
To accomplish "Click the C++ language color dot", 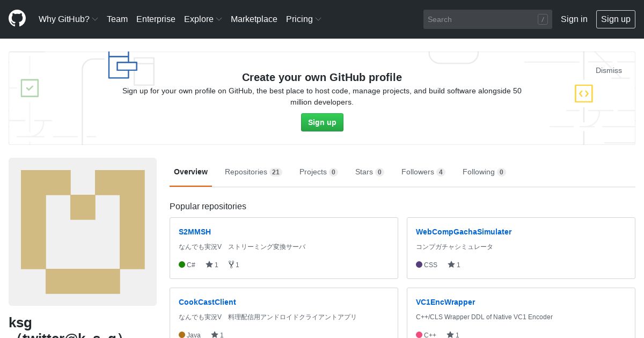I will (x=419, y=335).
